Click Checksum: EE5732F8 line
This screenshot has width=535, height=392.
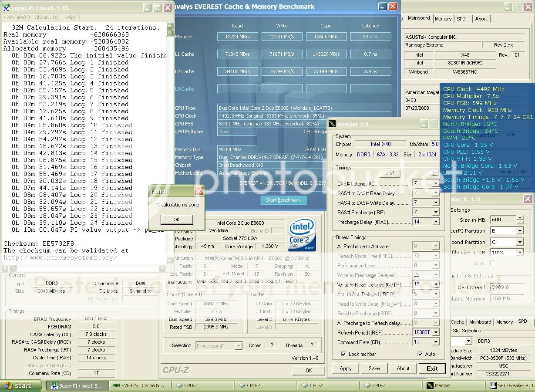[38, 243]
